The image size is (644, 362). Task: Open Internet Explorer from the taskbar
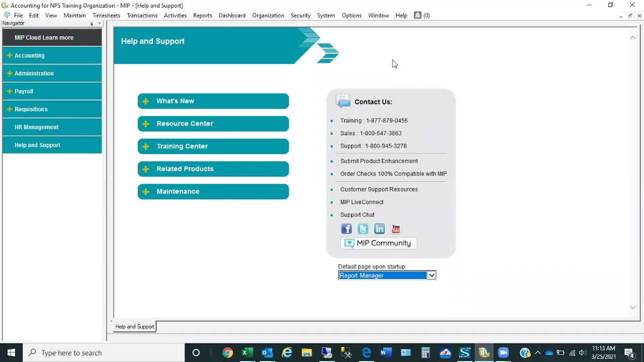pos(287,352)
